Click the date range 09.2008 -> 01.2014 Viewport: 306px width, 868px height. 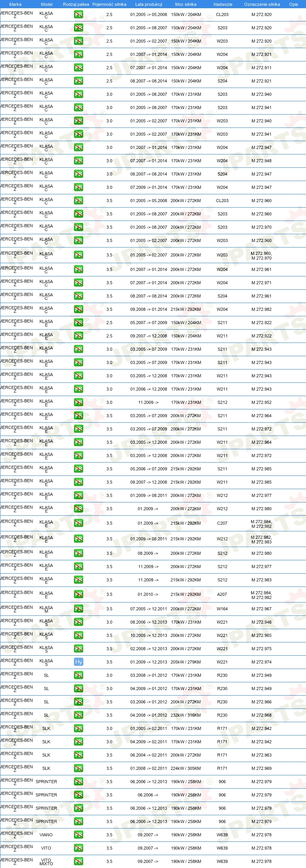(149, 309)
